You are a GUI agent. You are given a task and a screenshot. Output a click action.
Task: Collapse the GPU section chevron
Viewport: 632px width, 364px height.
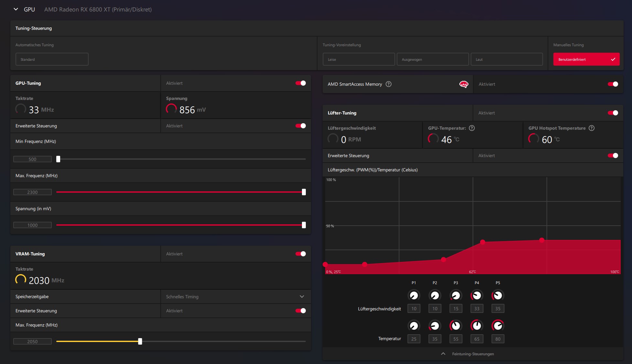coord(16,9)
